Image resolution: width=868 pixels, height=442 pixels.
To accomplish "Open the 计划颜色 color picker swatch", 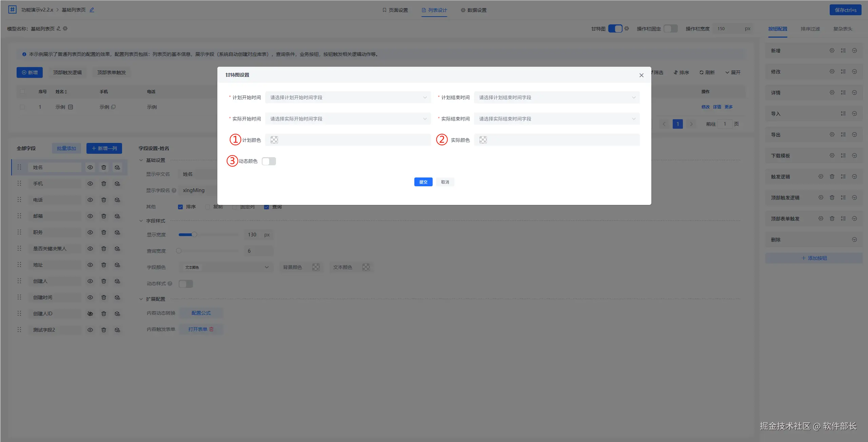I will coord(274,140).
